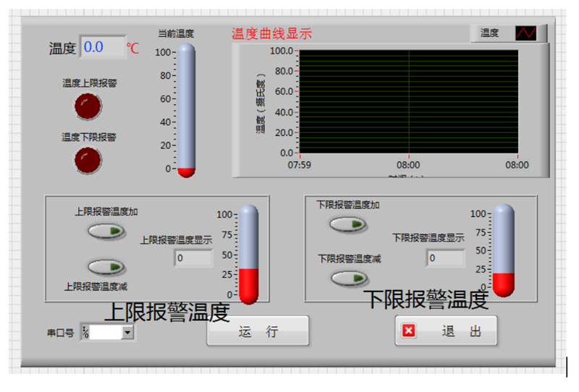
Task: Toggle the 上限报警温度减 switch
Action: tap(106, 267)
